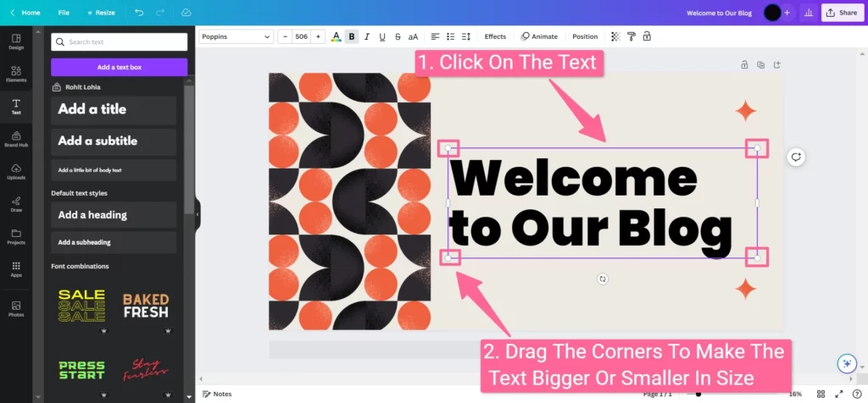Insert Add a subheading default style
Image resolution: width=868 pixels, height=403 pixels.
click(x=114, y=243)
